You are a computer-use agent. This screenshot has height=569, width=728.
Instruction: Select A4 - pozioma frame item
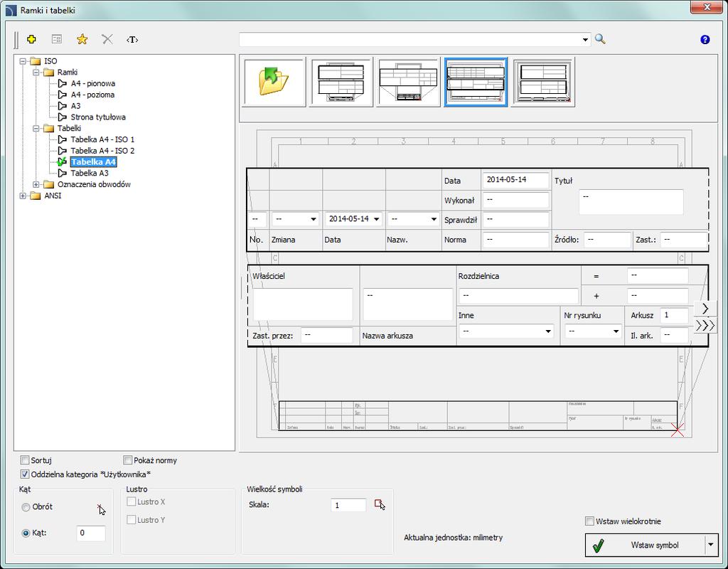pyautogui.click(x=92, y=95)
